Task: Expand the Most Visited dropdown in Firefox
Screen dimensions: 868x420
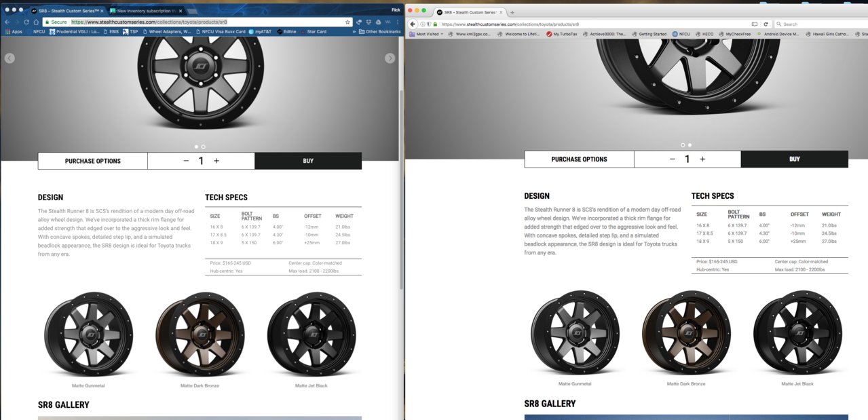Action: pyautogui.click(x=426, y=34)
